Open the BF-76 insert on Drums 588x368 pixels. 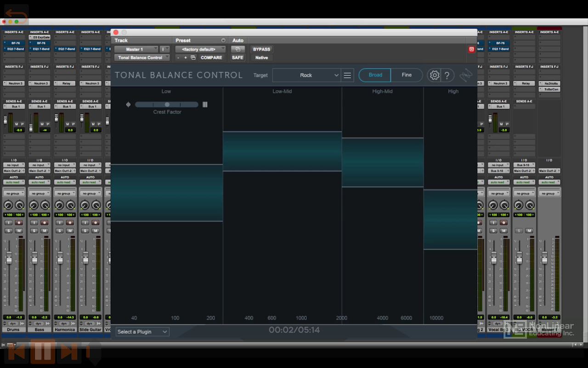pyautogui.click(x=14, y=43)
